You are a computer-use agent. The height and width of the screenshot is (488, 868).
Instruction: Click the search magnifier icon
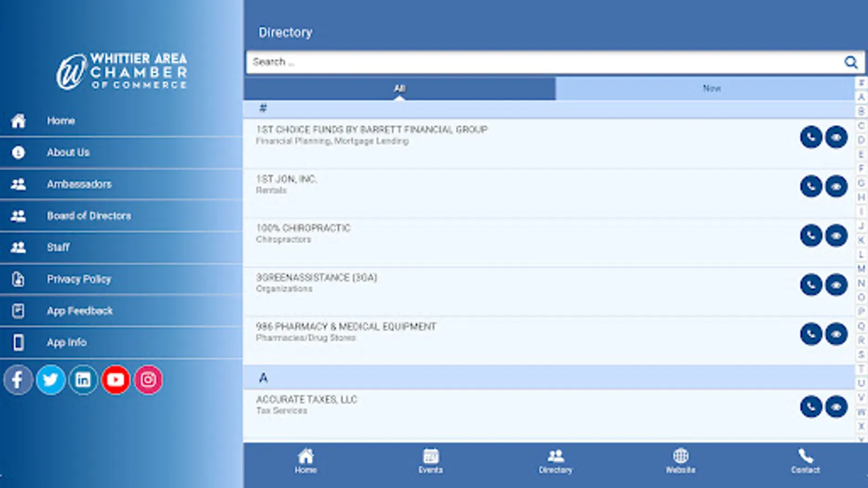click(x=851, y=62)
